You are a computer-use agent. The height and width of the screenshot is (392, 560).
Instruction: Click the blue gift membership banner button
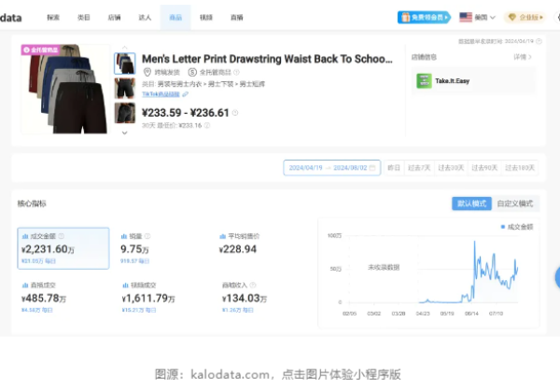(x=424, y=17)
